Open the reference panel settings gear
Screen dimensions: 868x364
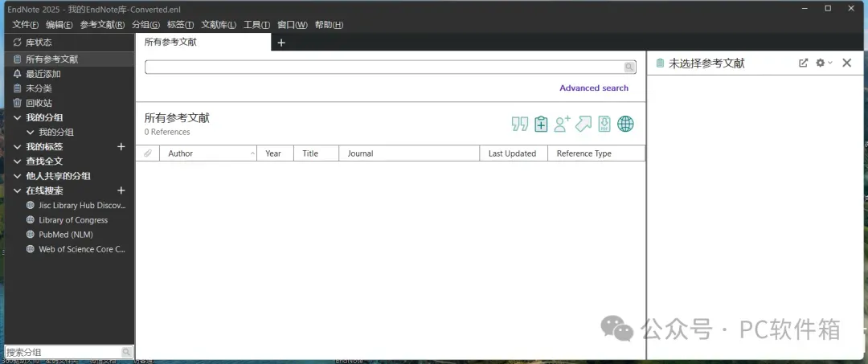[x=821, y=63]
